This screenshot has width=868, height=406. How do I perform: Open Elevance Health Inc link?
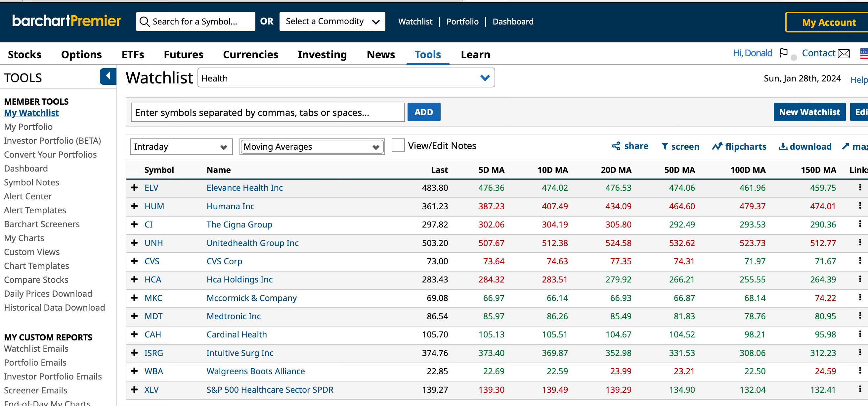[244, 187]
